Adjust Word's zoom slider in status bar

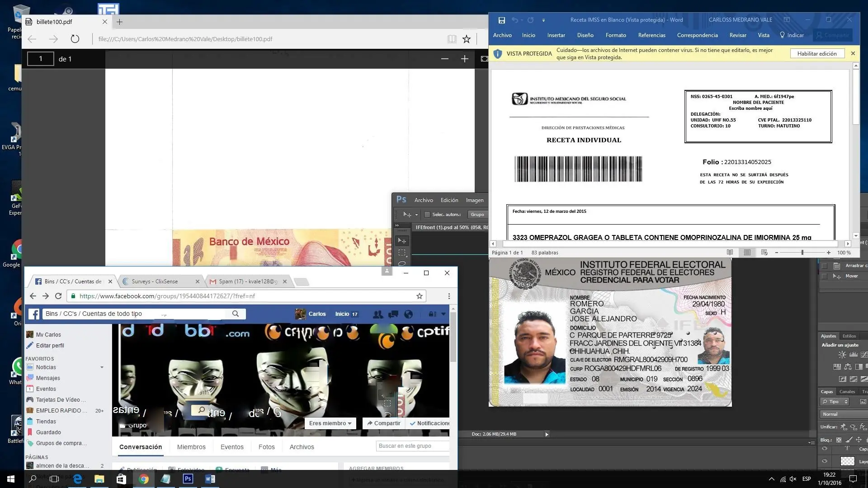pos(802,253)
